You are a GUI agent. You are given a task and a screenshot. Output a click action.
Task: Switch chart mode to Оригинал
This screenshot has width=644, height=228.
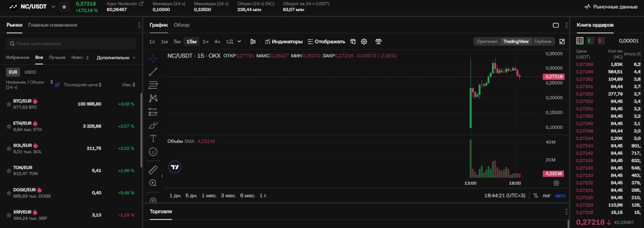(487, 41)
